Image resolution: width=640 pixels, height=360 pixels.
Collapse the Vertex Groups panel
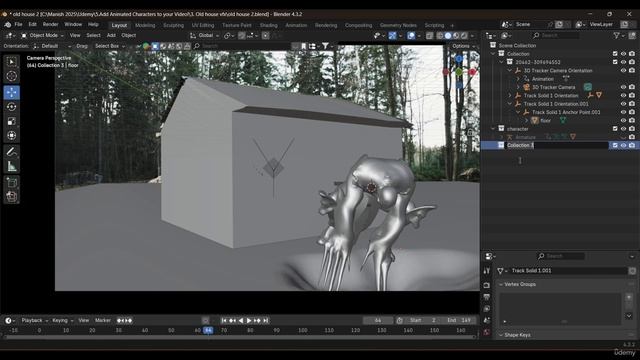click(501, 284)
